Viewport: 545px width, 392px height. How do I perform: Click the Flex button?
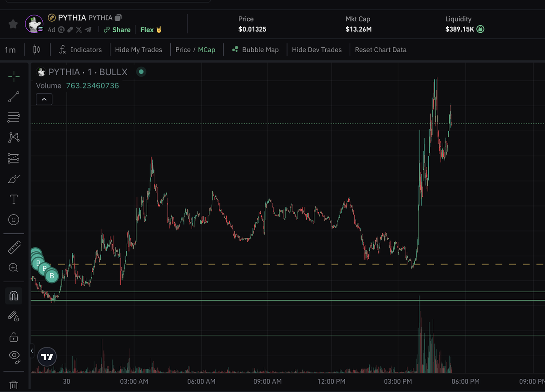(x=151, y=29)
